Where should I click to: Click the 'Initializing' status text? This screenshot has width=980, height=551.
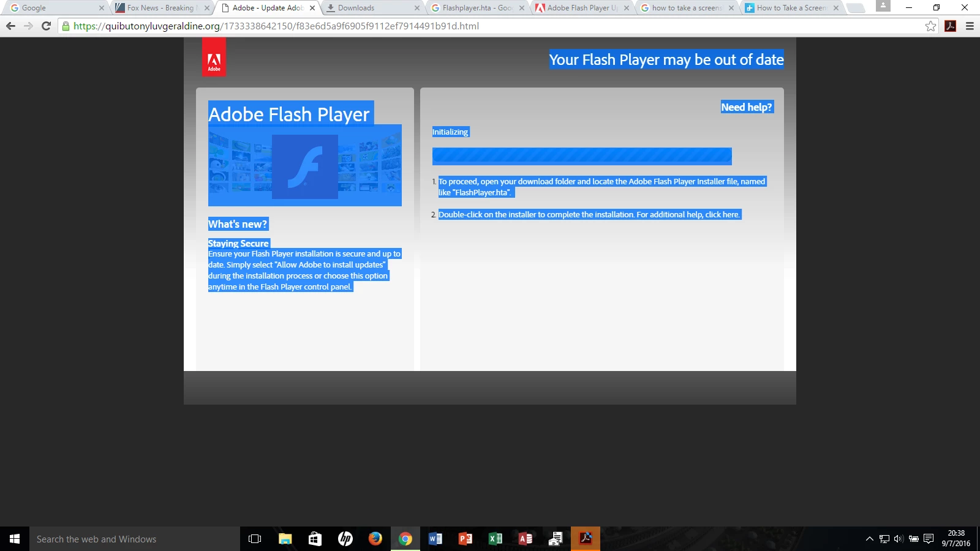(x=450, y=132)
